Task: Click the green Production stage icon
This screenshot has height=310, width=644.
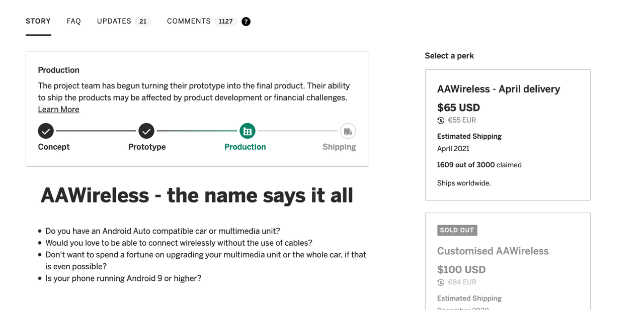Action: 247,131
